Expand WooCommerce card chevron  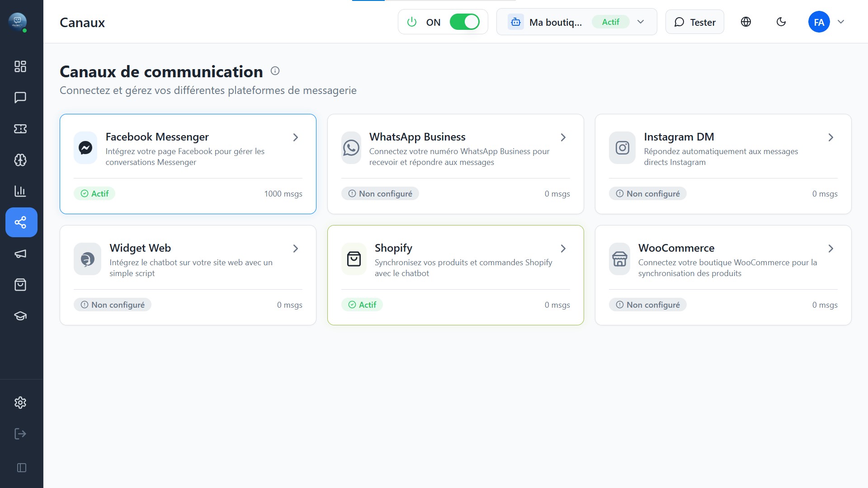831,249
